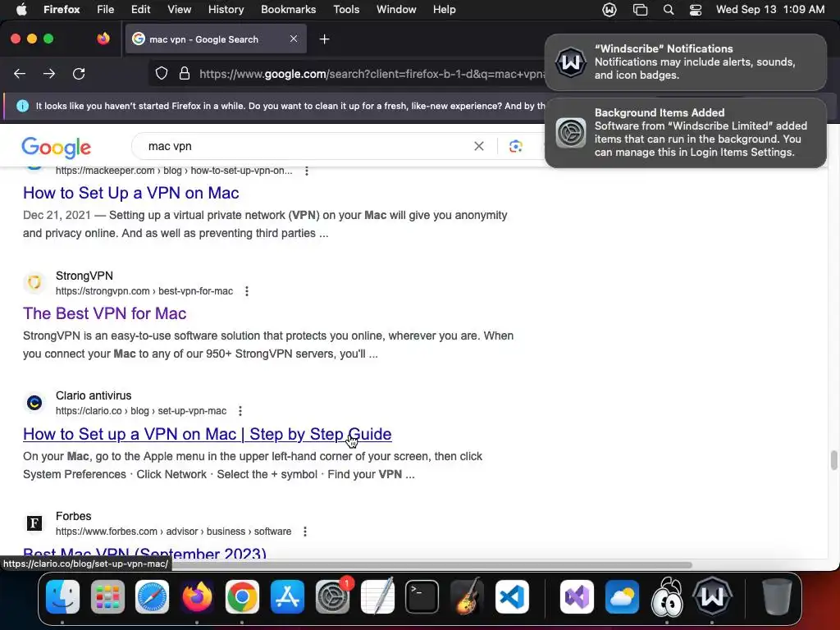Open Spotlight search in menu bar
The width and height of the screenshot is (840, 630).
pos(668,10)
